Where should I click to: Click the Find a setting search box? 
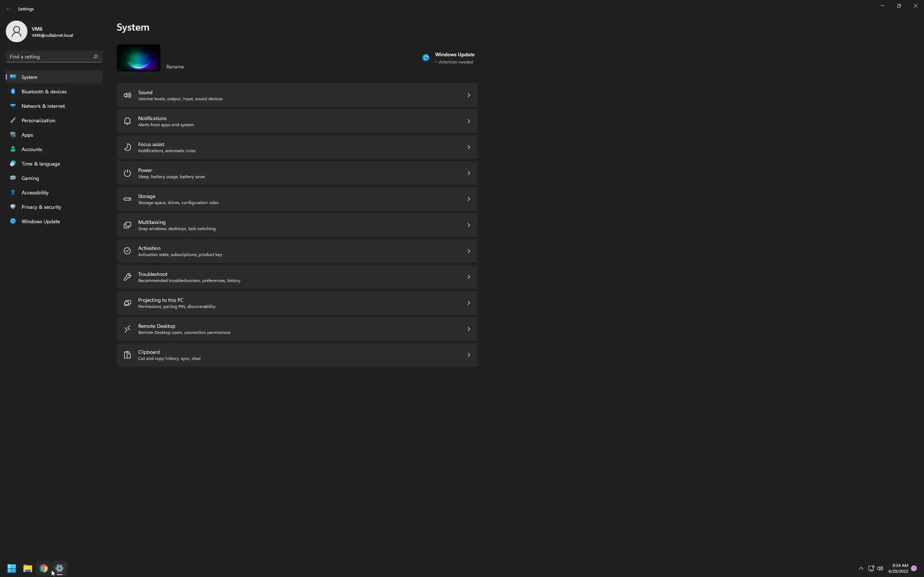coord(50,57)
